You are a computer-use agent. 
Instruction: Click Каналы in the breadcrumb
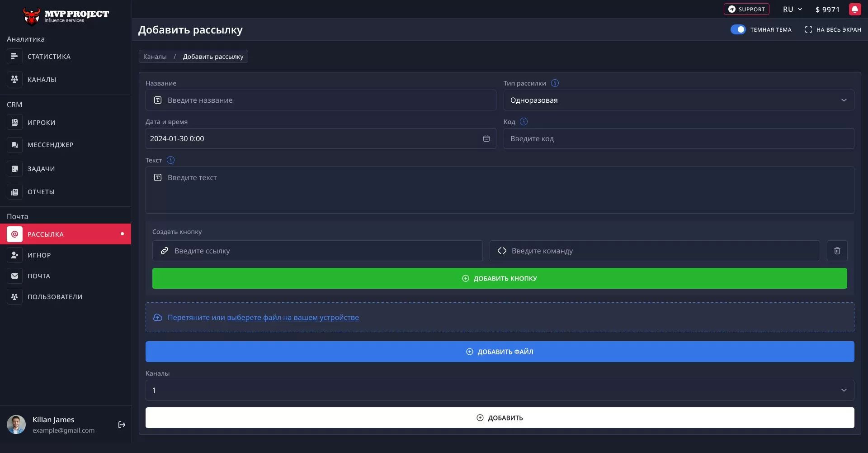155,57
